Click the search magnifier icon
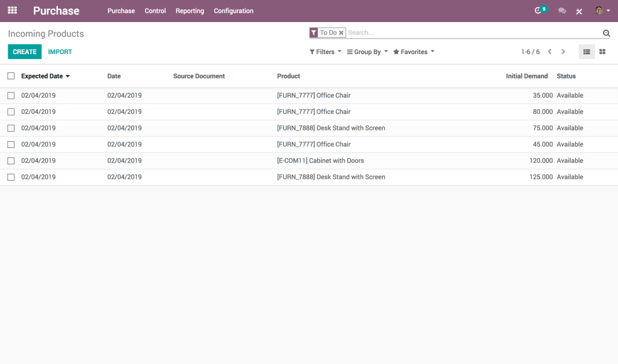Screen dimensions: 618x364 tap(606, 32)
